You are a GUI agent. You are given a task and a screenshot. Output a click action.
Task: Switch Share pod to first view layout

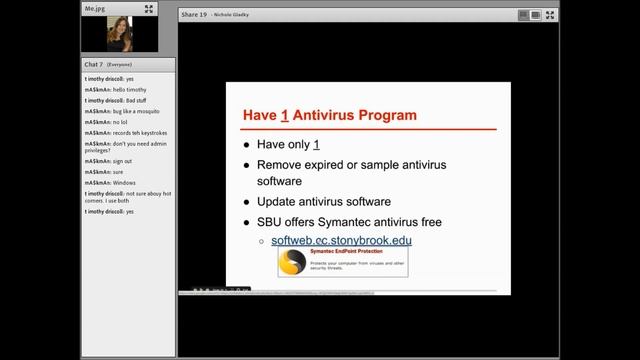coord(523,15)
